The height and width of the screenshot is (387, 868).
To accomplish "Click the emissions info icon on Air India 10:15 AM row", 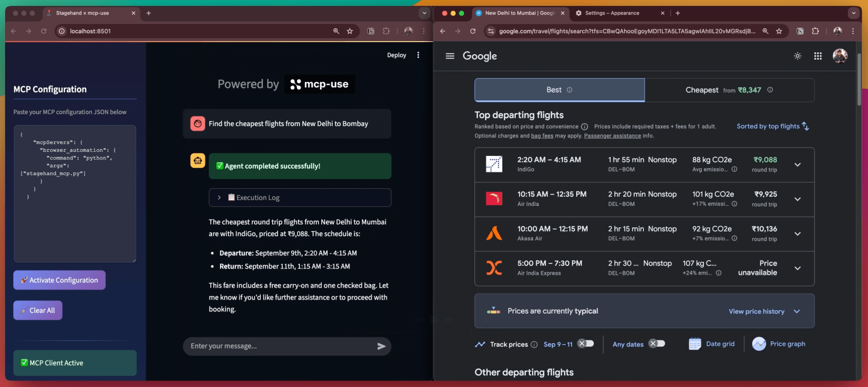I will click(734, 204).
